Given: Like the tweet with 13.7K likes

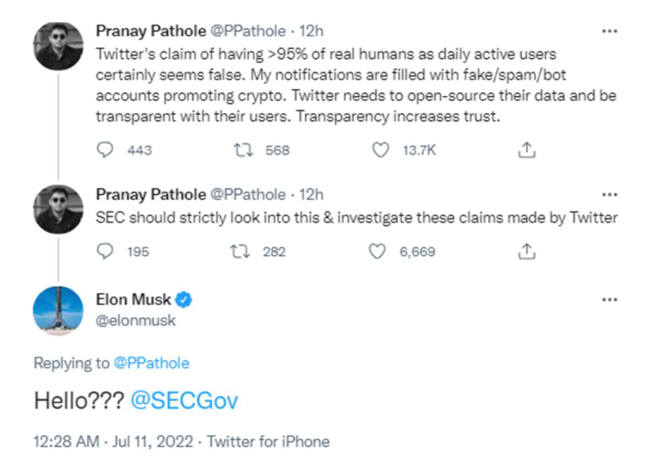Looking at the screenshot, I should [x=379, y=150].
